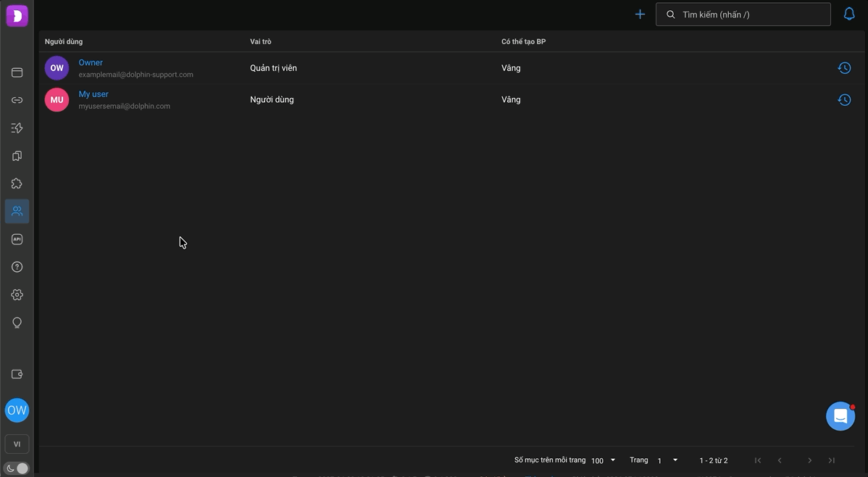
Task: Go to the first page
Action: (x=758, y=460)
